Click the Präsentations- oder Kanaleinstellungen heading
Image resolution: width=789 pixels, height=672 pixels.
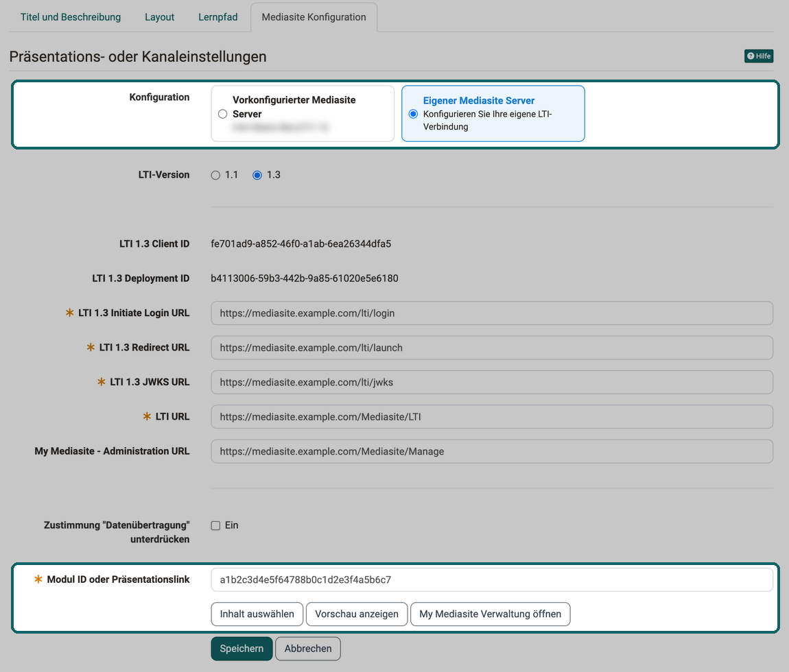pyautogui.click(x=138, y=57)
